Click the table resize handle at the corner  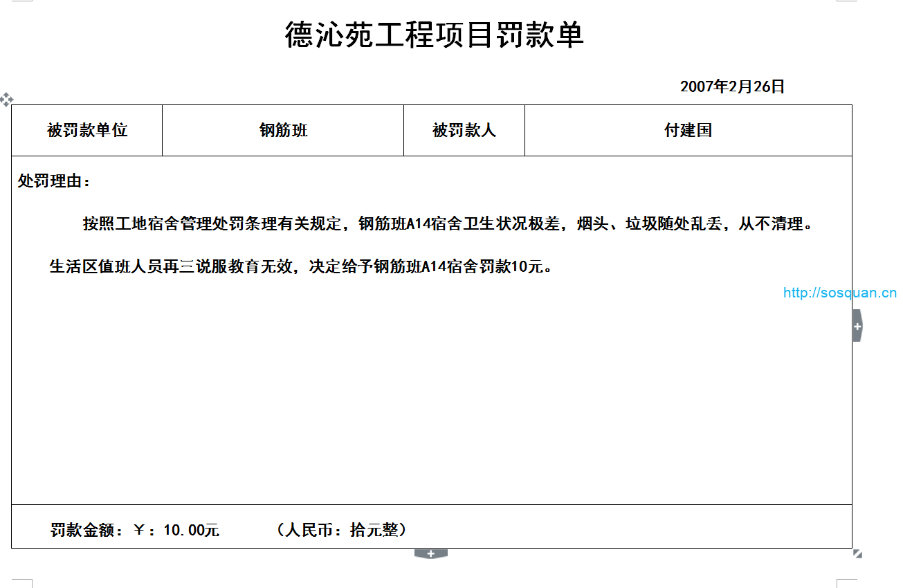tap(857, 553)
